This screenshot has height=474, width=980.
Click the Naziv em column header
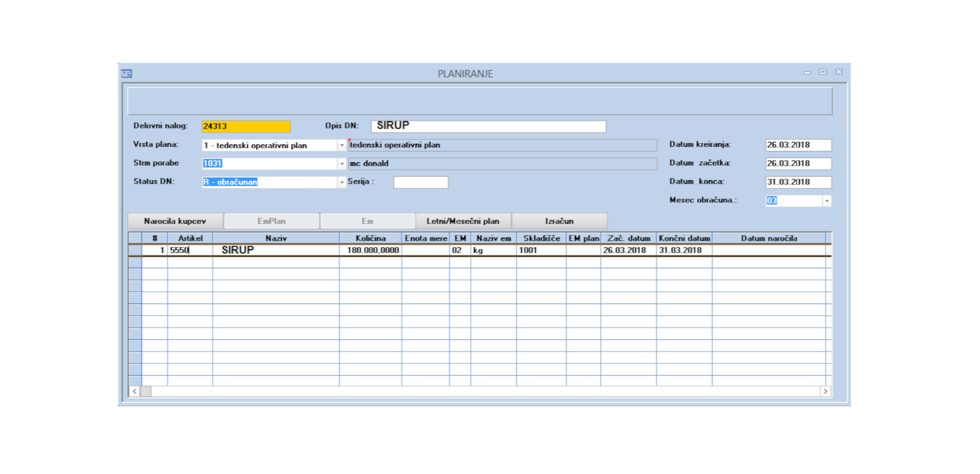click(x=494, y=238)
